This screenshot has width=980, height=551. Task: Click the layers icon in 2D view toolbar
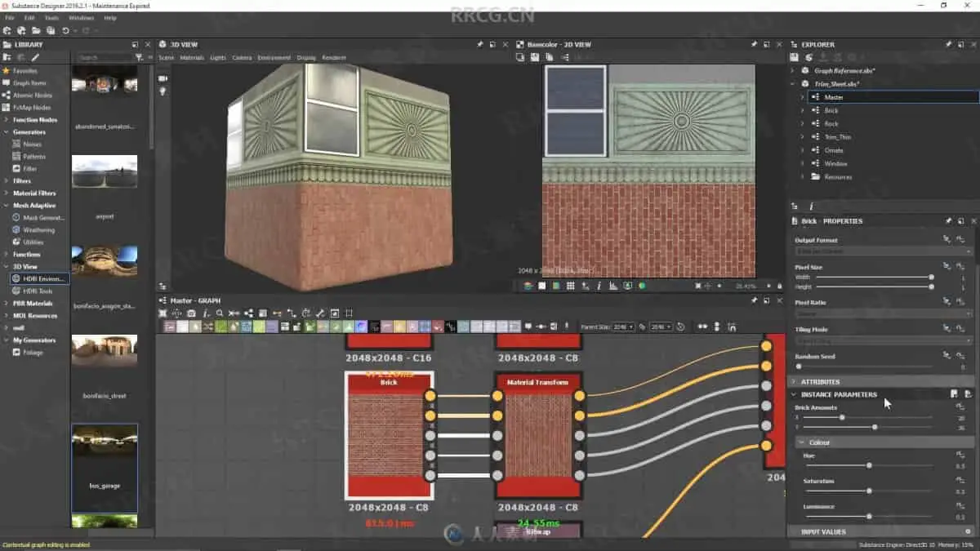[528, 286]
